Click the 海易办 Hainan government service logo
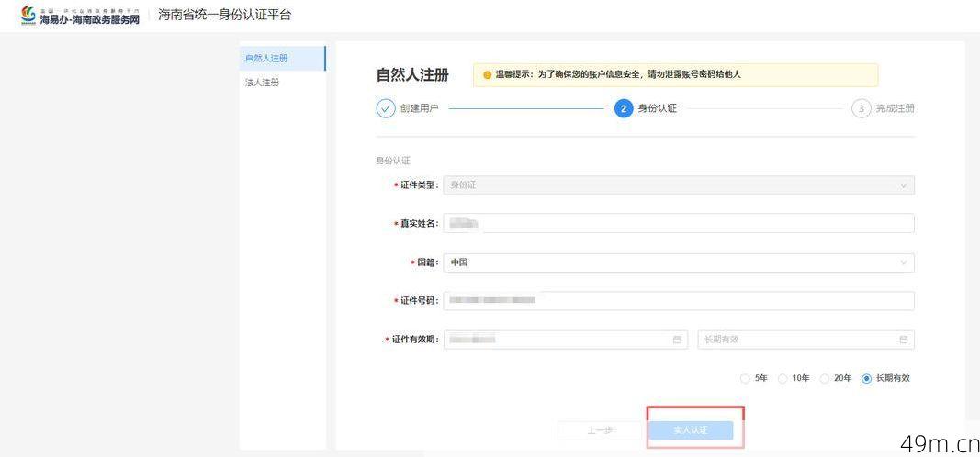Viewport: 980px width, 457px height. click(x=81, y=16)
